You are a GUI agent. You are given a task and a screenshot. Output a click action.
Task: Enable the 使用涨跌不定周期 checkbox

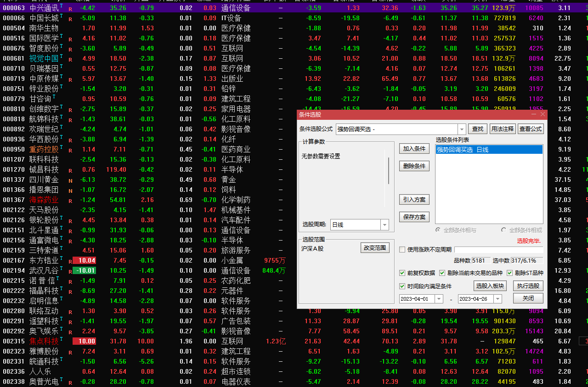[402, 248]
